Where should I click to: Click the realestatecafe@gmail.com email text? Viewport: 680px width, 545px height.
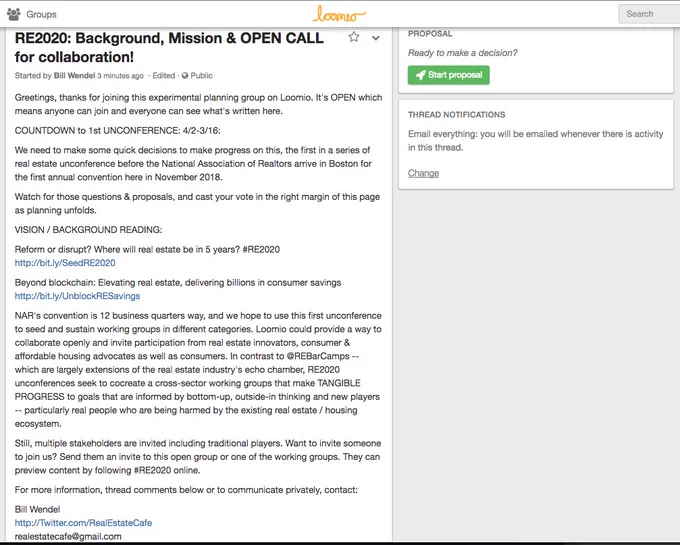(x=68, y=536)
